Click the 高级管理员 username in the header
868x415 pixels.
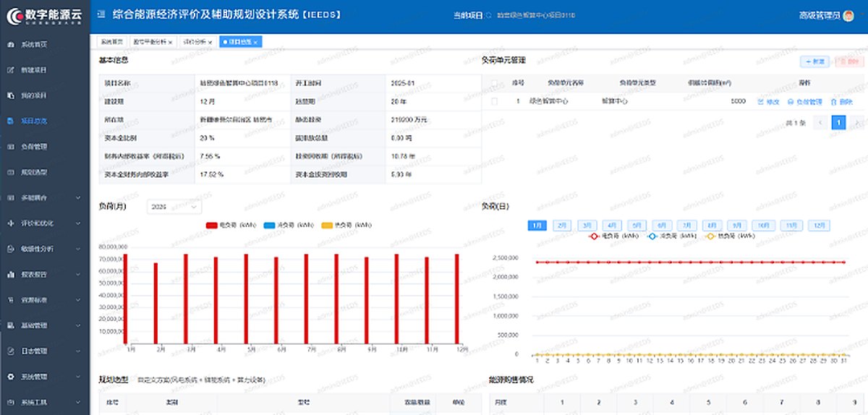820,14
